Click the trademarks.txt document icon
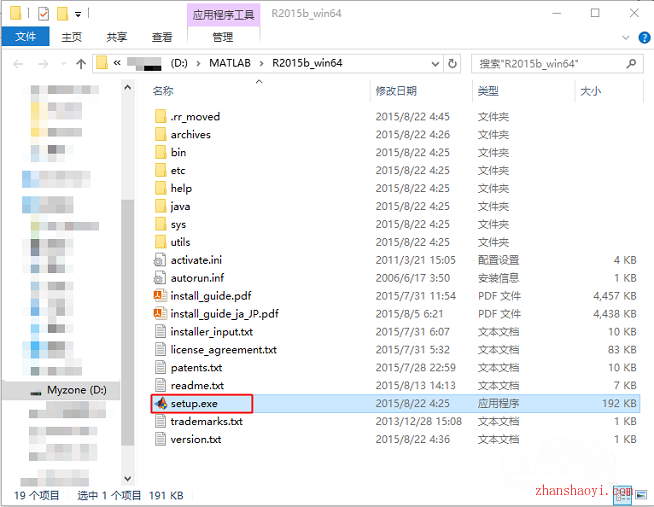 pos(161,421)
